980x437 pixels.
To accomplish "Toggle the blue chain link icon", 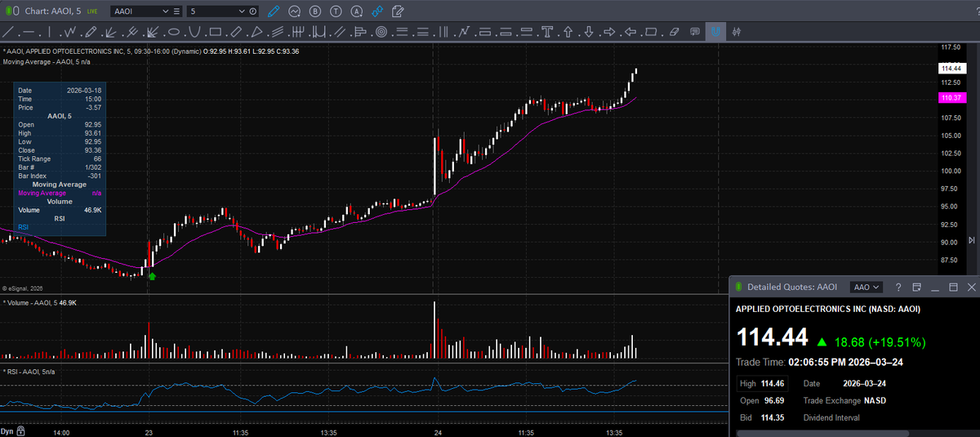I will pos(377,11).
